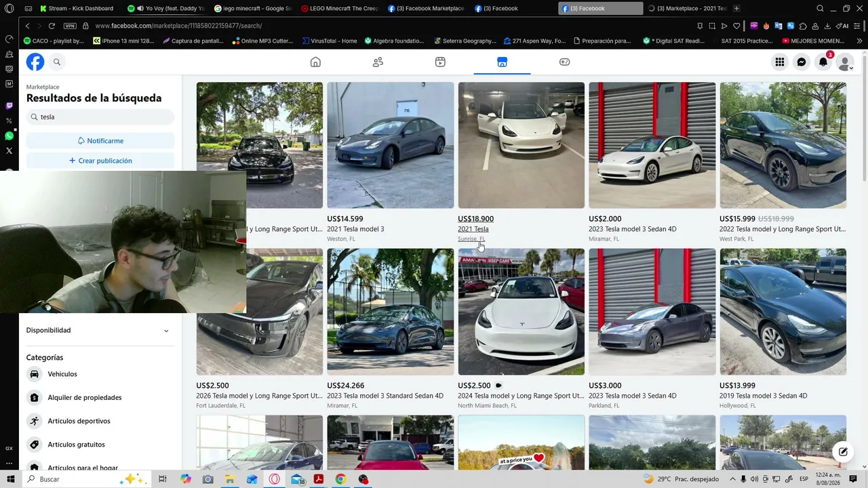This screenshot has width=868, height=488.
Task: Switch to lego minecraft Google Search tab
Action: coord(252,8)
